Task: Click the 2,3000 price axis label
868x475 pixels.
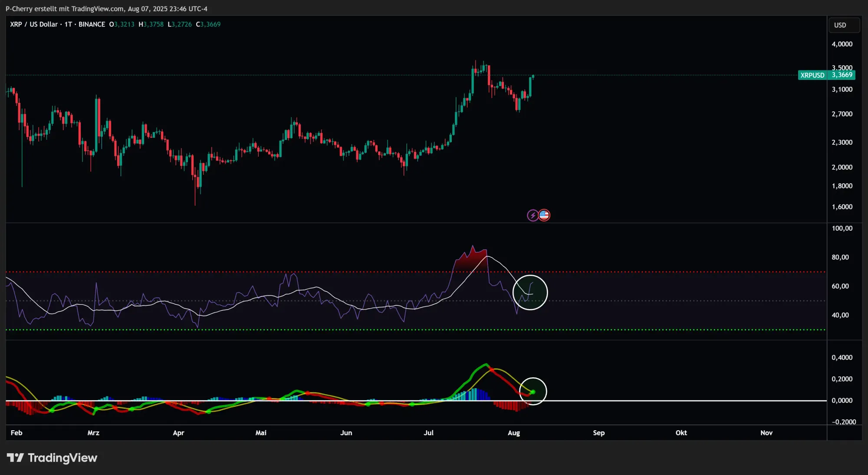Action: [x=842, y=142]
